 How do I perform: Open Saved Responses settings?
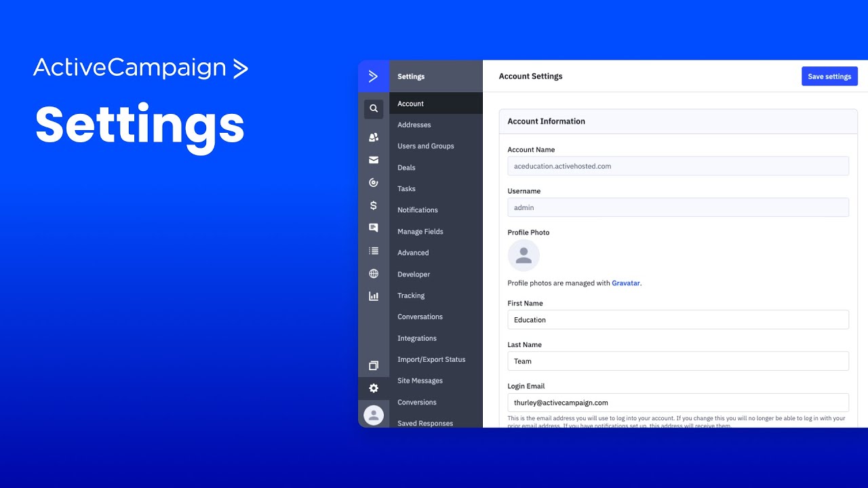pos(436,423)
